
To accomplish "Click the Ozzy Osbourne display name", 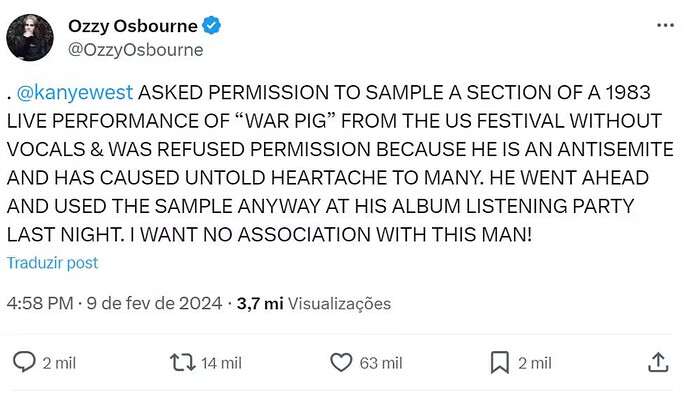I will pos(132,26).
